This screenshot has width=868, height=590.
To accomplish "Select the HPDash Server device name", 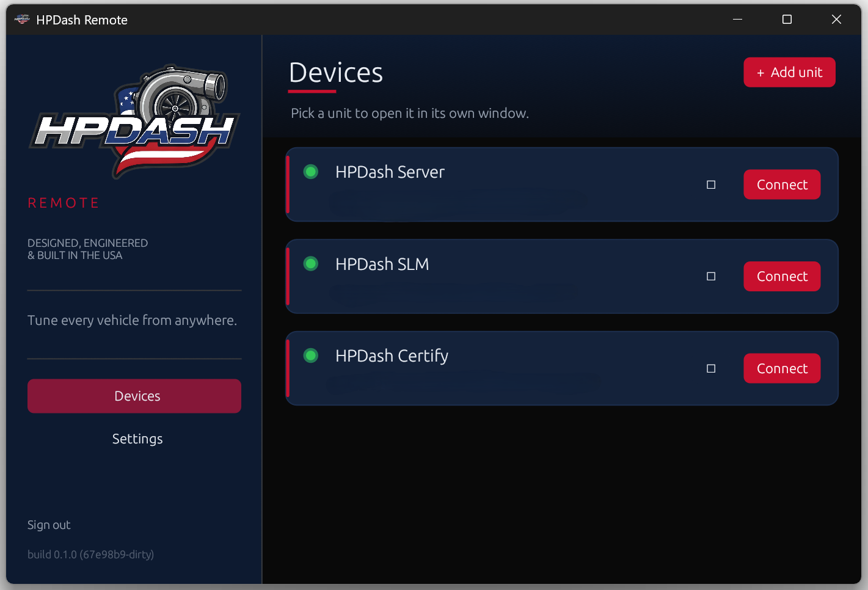I will click(390, 172).
